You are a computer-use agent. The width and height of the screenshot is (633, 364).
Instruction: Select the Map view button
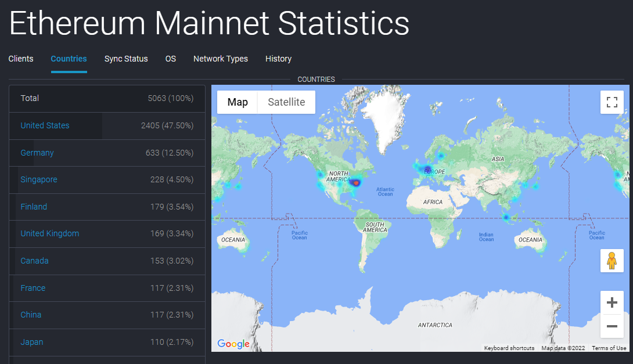click(x=238, y=102)
